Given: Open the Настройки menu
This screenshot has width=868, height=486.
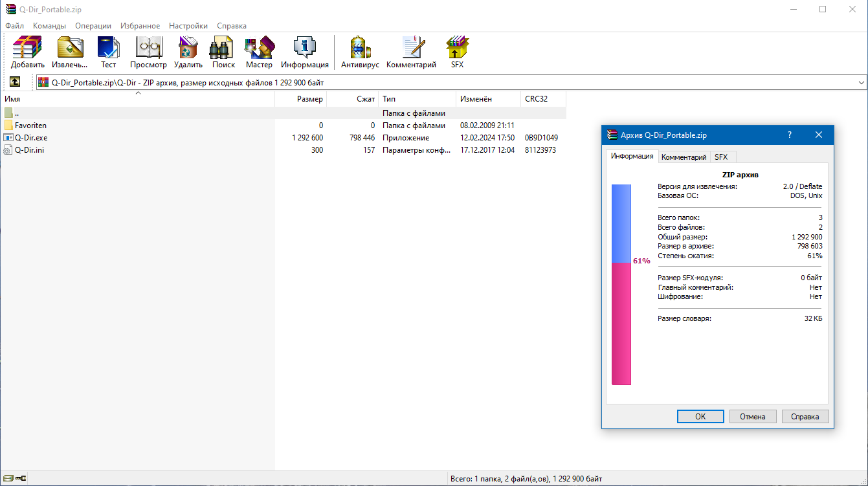Looking at the screenshot, I should coord(188,26).
